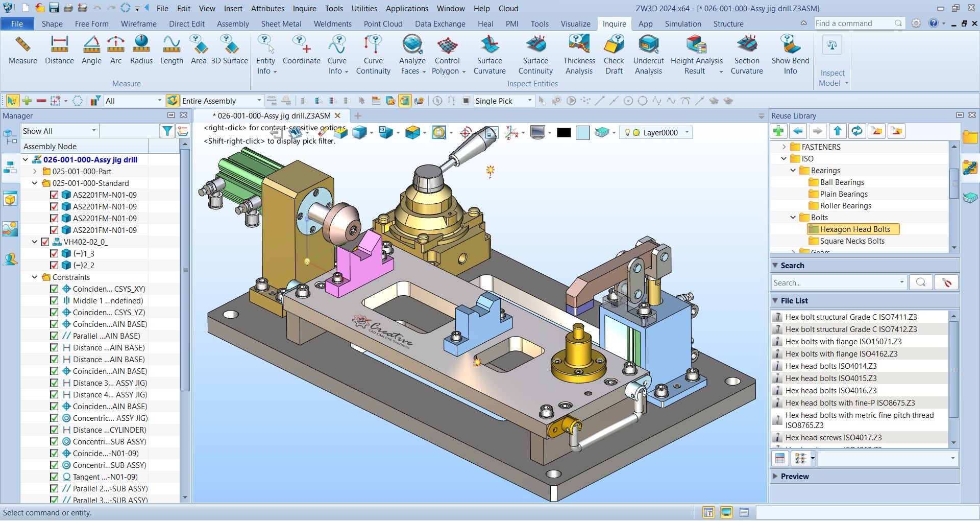Collapse the Bearings folder in library
This screenshot has height=521, width=980.
(793, 170)
